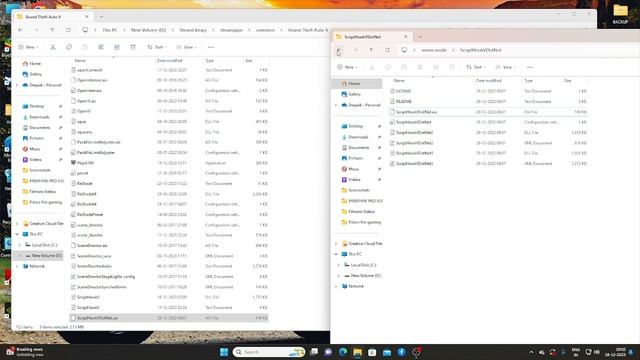Select ScriptHookVDotNet3 XML Document file

[x=488, y=164]
